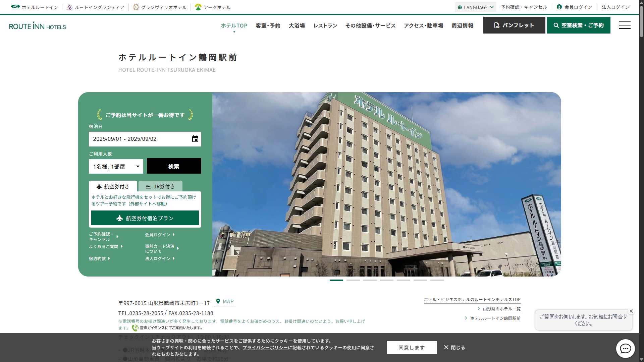Dismiss the chat prompt popup
Image resolution: width=644 pixels, height=362 pixels.
click(x=631, y=311)
